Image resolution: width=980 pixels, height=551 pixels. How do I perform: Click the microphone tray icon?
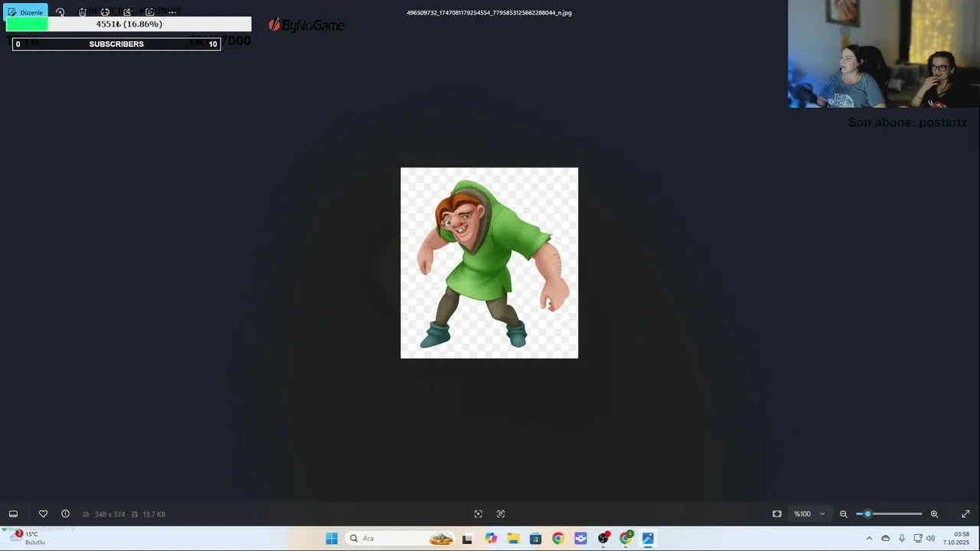[x=902, y=539]
